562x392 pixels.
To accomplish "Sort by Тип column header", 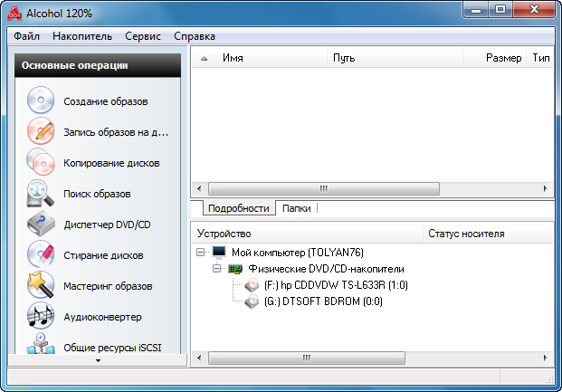I will [540, 58].
